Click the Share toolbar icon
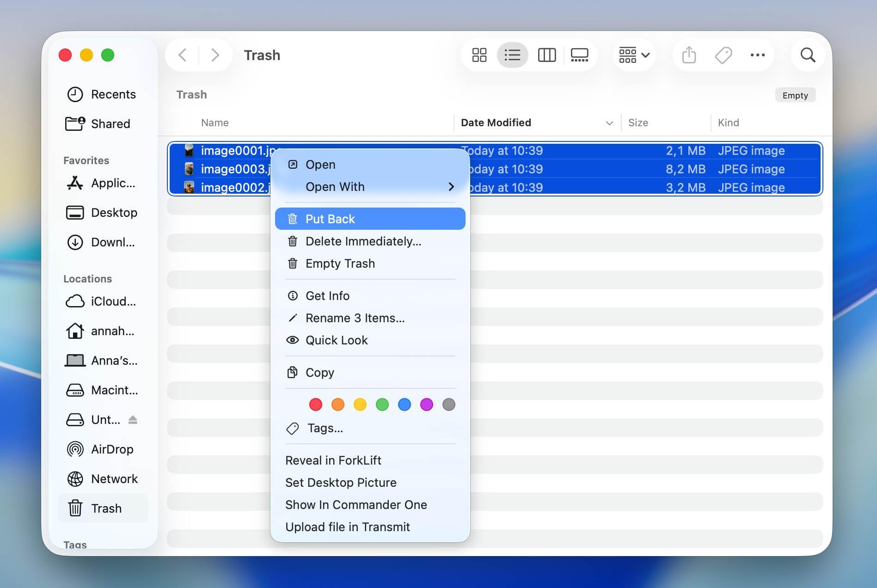877x588 pixels. [689, 55]
